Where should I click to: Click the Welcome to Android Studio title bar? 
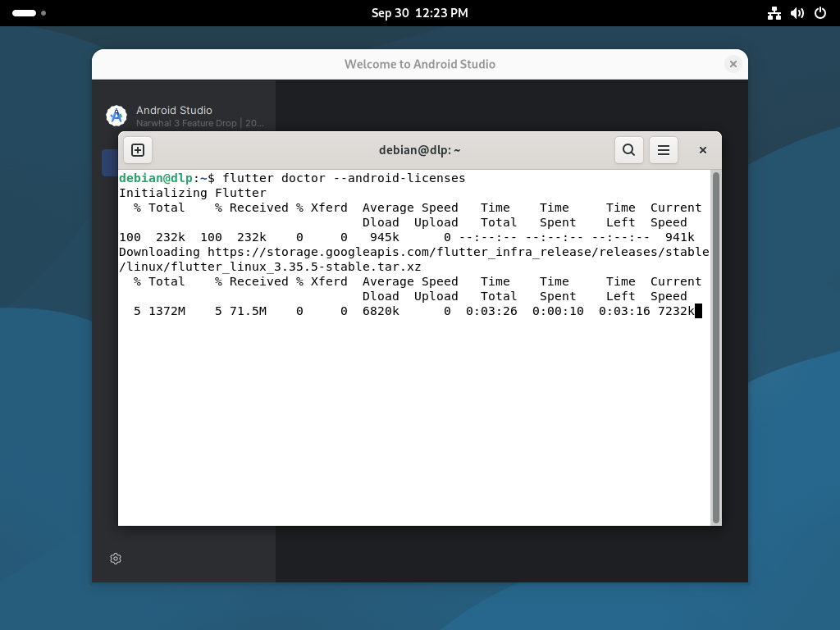pos(419,64)
